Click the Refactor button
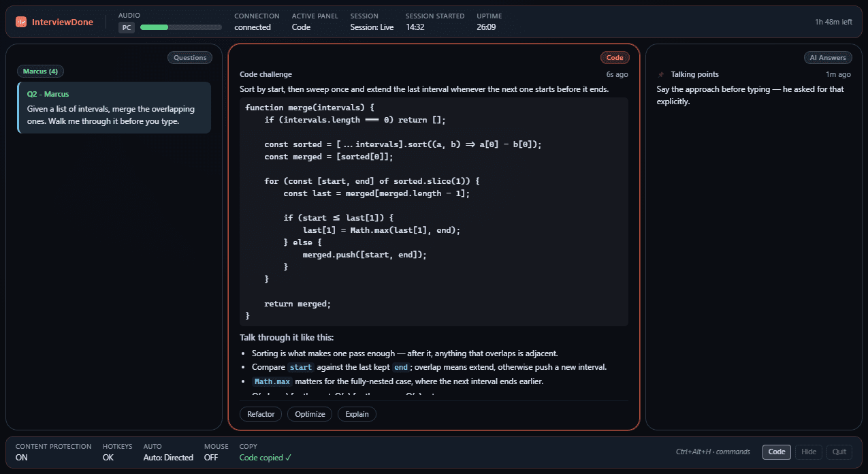Image resolution: width=868 pixels, height=474 pixels. point(261,414)
